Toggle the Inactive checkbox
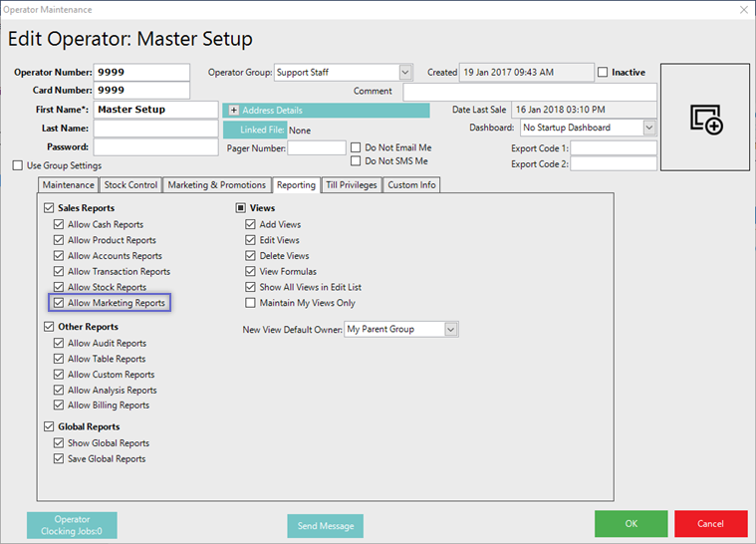Image resolution: width=756 pixels, height=544 pixels. [604, 73]
